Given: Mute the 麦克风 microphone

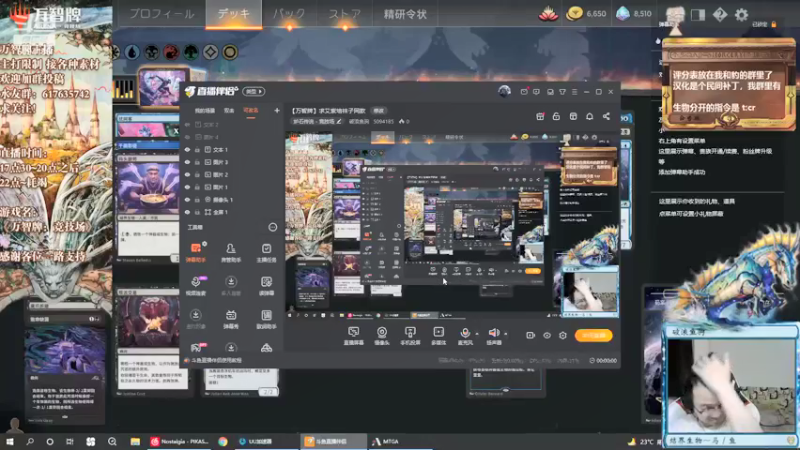Looking at the screenshot, I should 465,336.
